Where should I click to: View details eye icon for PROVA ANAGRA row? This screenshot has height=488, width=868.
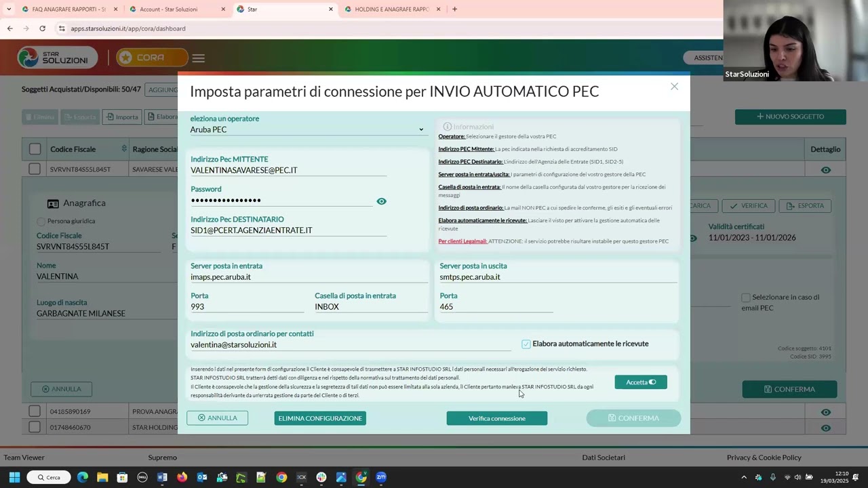pos(825,412)
